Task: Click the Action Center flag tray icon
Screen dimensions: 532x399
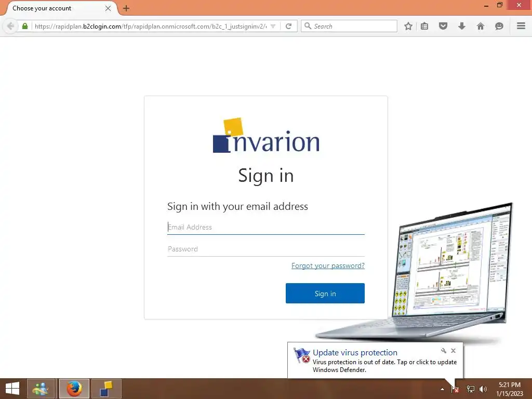Action: click(455, 389)
